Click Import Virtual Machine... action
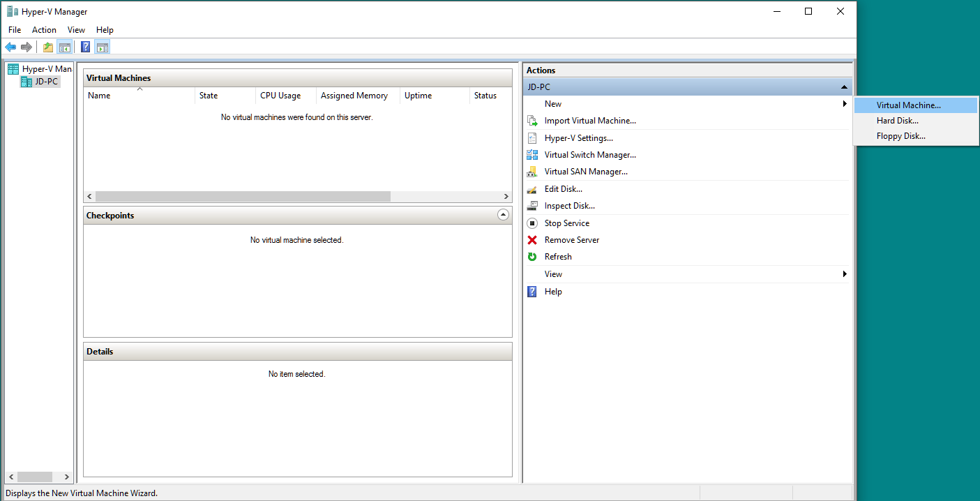 coord(590,121)
